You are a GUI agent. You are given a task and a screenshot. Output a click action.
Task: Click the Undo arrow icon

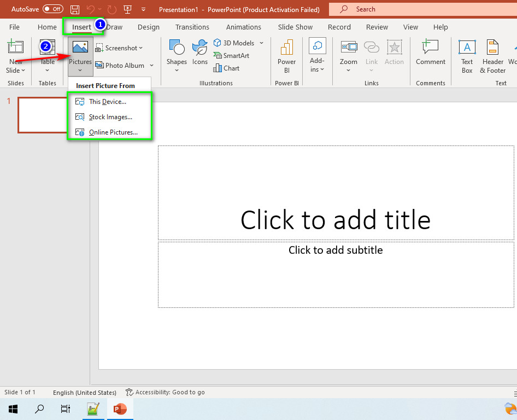pos(90,9)
